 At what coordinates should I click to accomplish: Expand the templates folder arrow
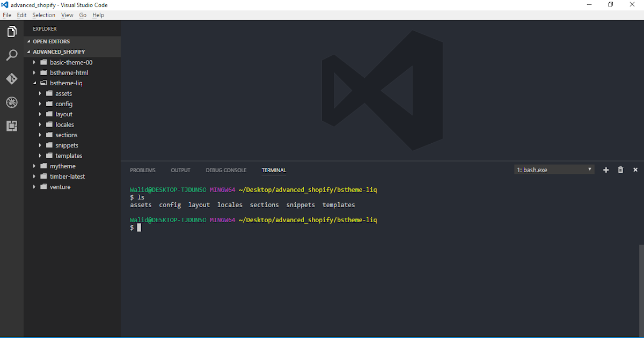tap(40, 156)
